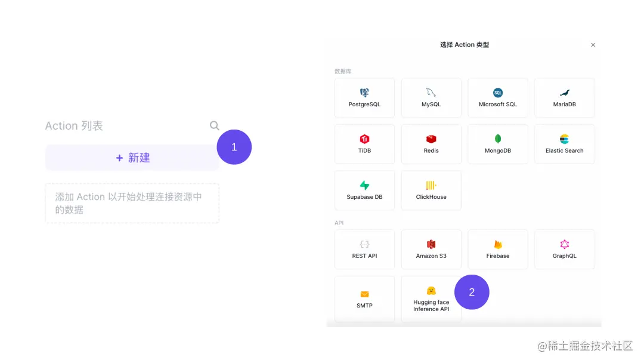This screenshot has width=644, height=363.
Task: Click the GraphQL label text
Action: click(x=564, y=256)
